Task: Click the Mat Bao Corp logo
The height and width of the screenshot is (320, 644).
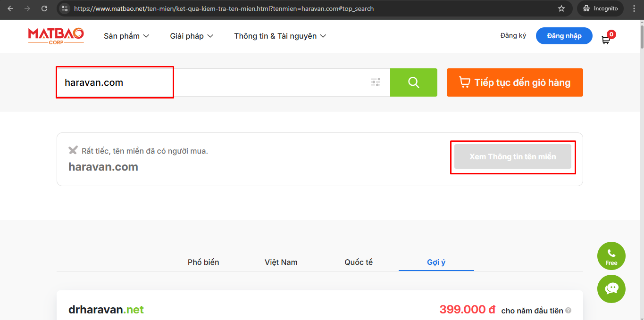Action: point(56,36)
